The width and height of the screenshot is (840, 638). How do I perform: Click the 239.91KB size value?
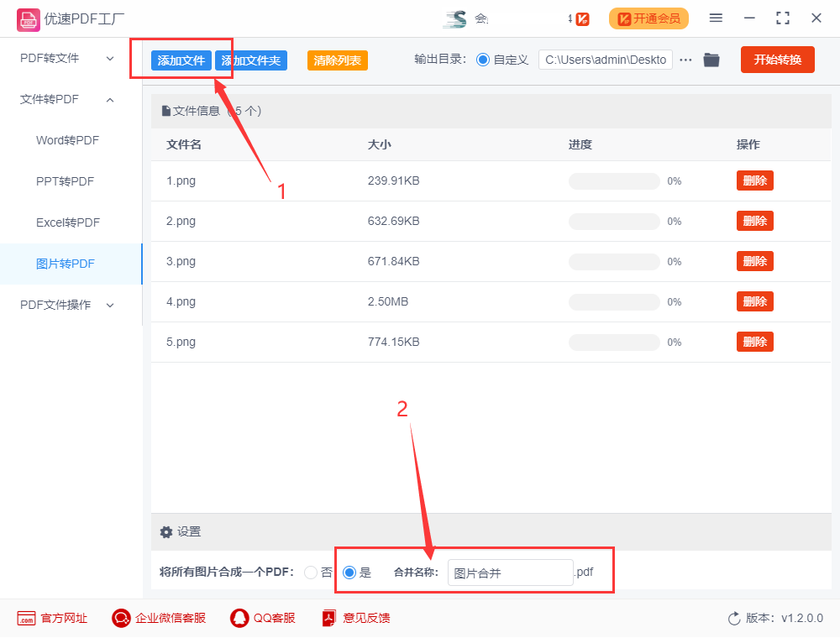[394, 181]
